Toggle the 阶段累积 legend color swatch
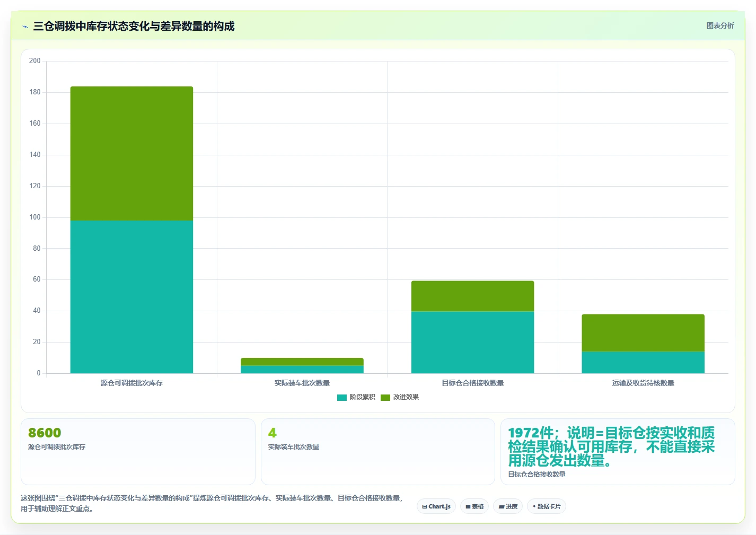The height and width of the screenshot is (535, 756). tap(342, 397)
